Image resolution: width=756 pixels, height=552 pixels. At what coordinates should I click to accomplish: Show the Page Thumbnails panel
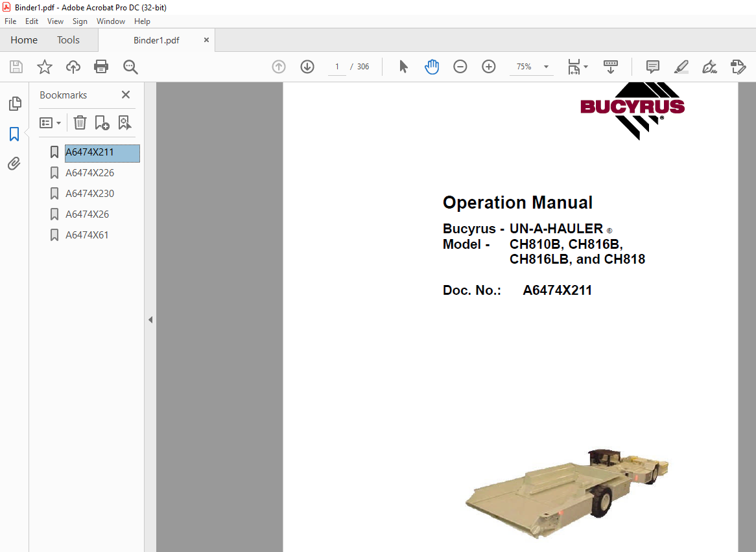point(15,104)
